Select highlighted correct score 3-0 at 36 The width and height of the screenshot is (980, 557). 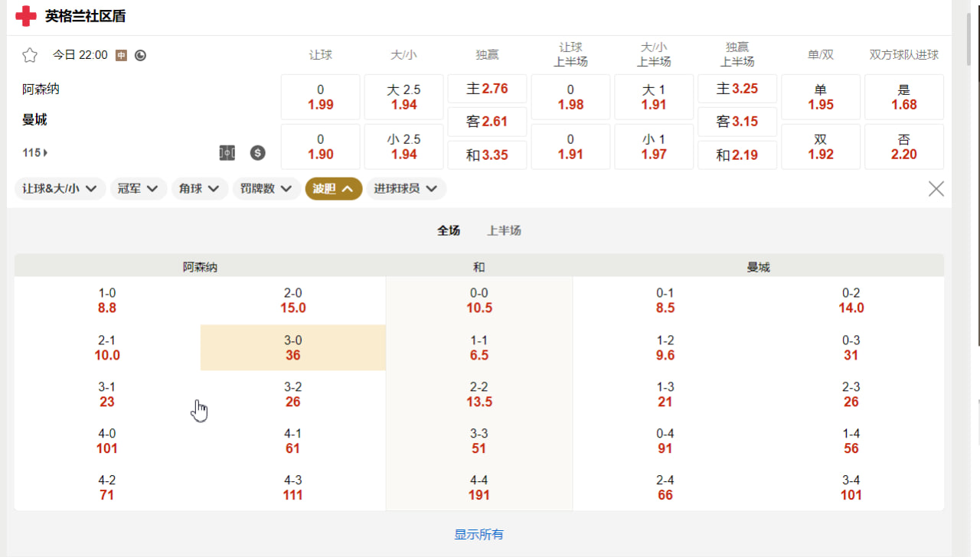[293, 347]
